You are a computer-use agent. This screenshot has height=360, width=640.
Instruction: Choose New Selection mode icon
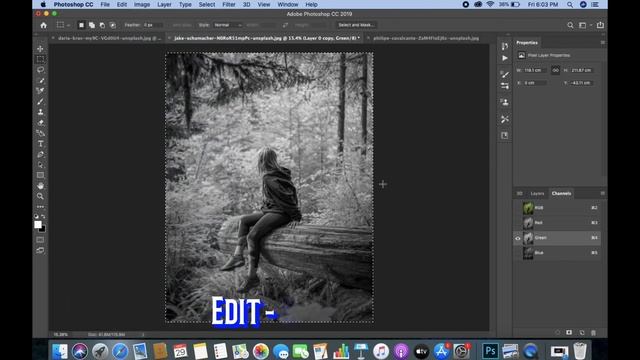(81, 25)
